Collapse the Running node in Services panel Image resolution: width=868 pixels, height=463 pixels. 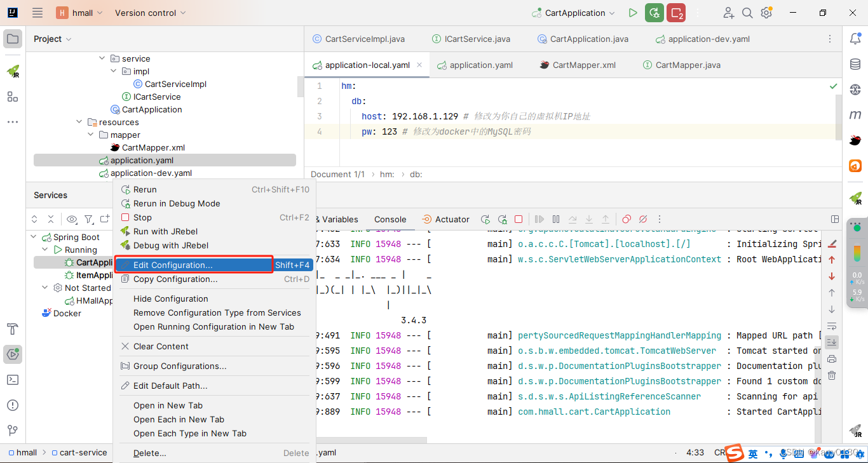pos(44,249)
